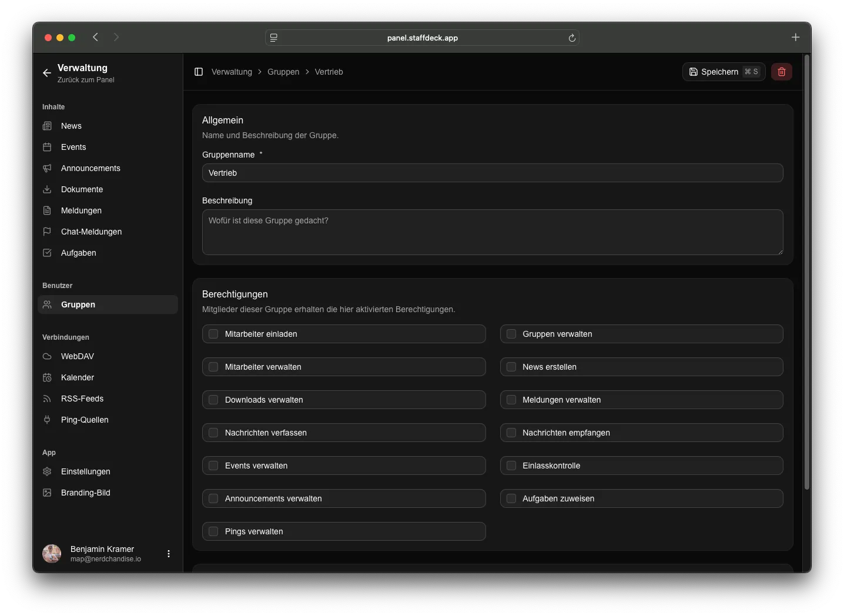Click into the Beschreibung text area
Viewport: 844px width, 616px height.
493,232
